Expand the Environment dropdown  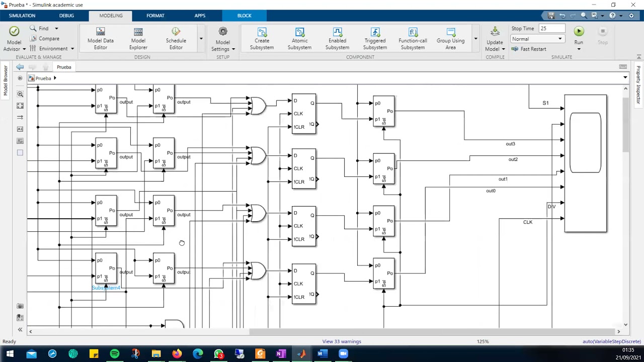click(x=72, y=49)
